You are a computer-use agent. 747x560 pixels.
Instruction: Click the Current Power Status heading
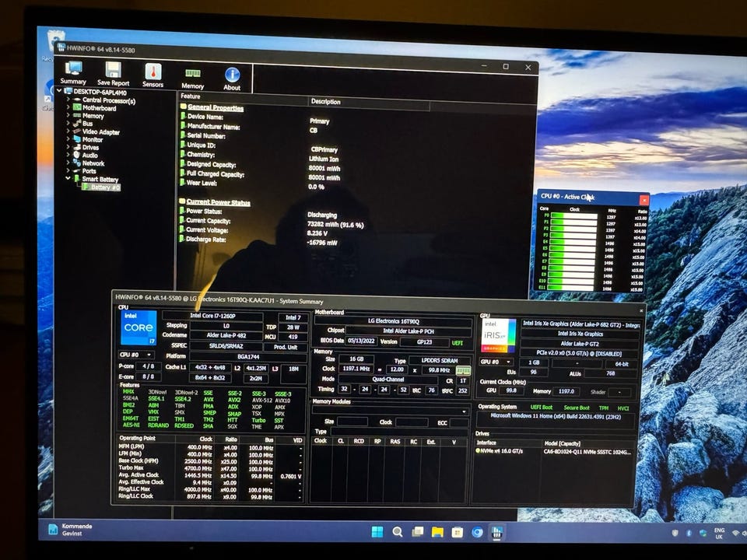pos(218,202)
